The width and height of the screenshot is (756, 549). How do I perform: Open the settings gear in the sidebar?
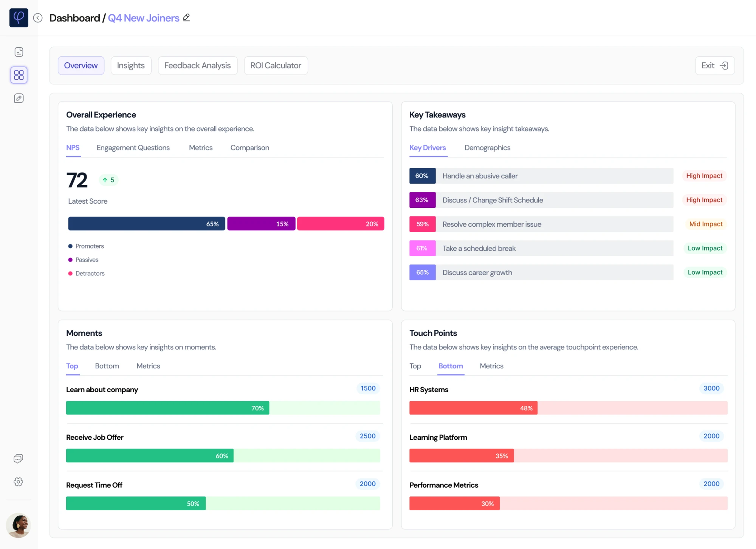click(x=19, y=482)
